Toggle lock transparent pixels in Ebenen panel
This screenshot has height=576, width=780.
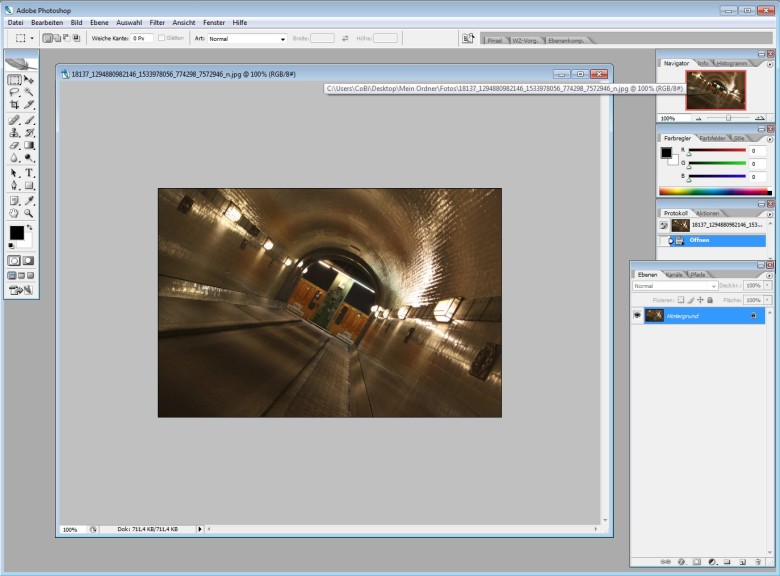[681, 300]
